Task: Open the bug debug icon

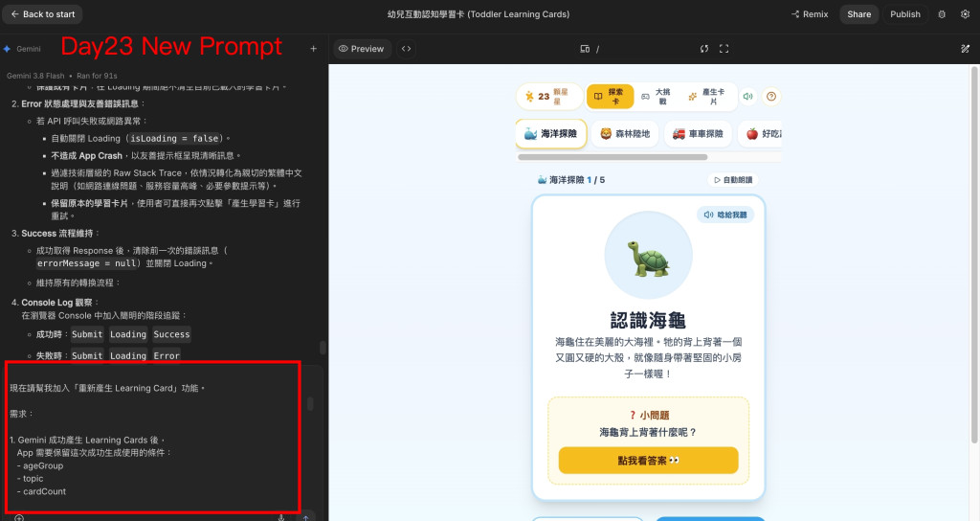Action: 942,13
